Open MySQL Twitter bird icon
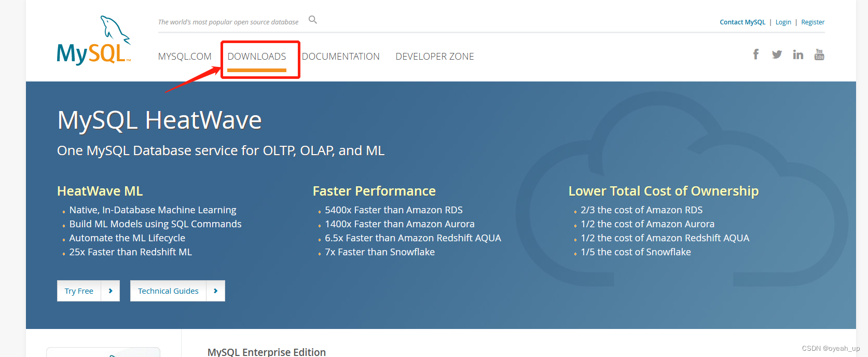The width and height of the screenshot is (868, 357). pyautogui.click(x=777, y=54)
